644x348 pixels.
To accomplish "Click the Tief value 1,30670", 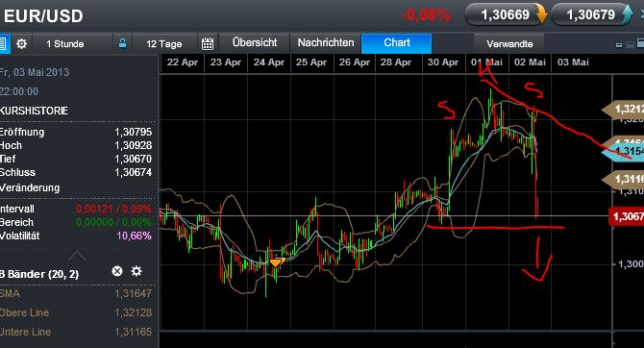I will click(133, 159).
